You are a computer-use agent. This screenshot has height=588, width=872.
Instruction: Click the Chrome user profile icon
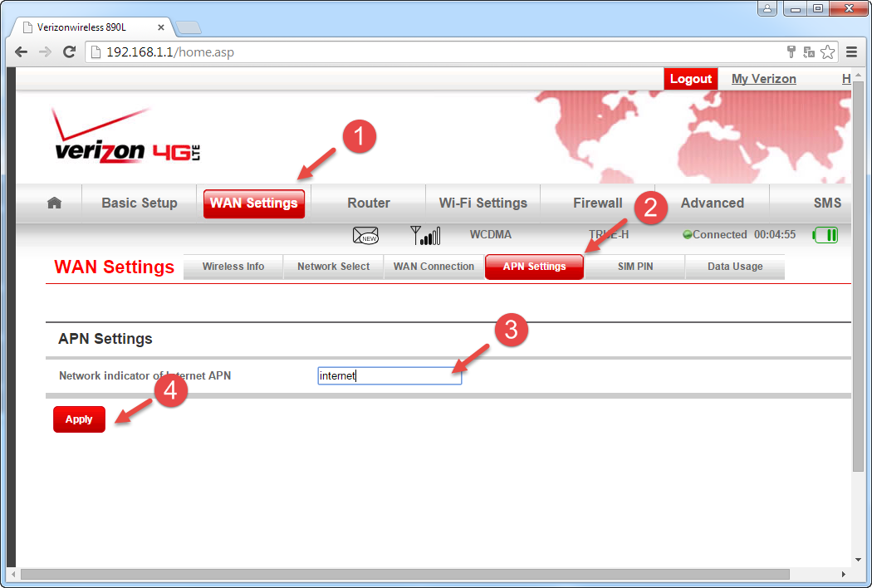point(767,8)
